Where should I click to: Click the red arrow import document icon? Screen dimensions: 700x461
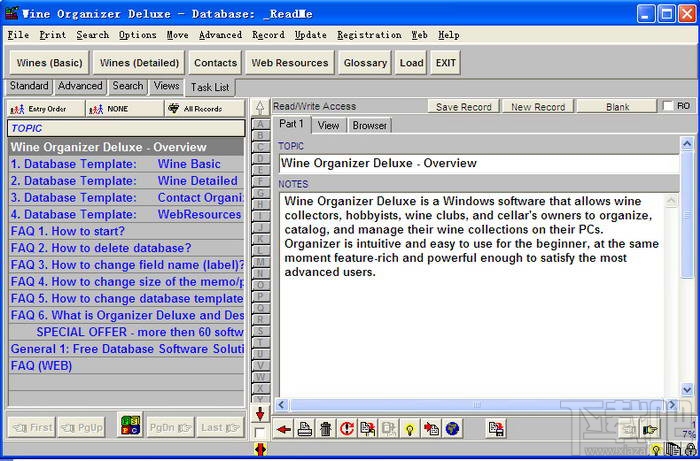point(431,429)
